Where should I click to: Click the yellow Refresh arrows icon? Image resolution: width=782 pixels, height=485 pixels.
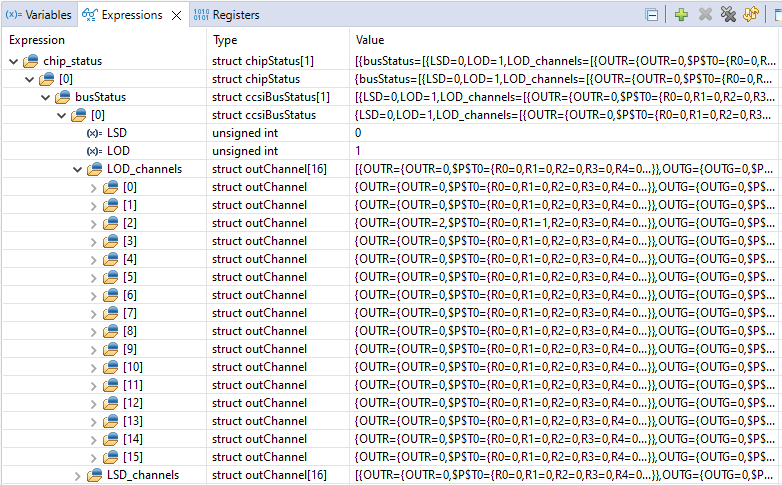coord(752,15)
